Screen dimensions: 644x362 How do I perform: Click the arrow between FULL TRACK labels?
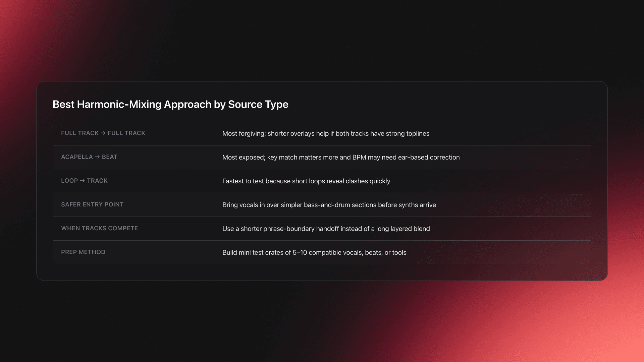point(103,133)
